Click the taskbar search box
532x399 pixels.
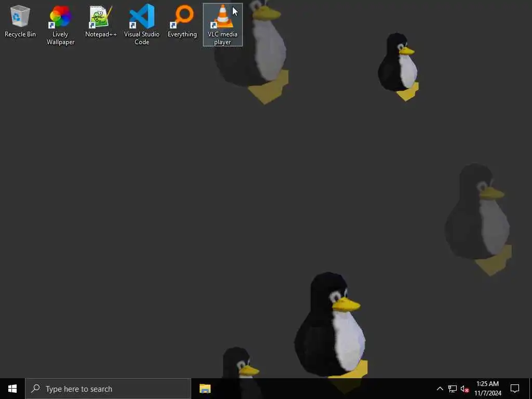point(108,389)
